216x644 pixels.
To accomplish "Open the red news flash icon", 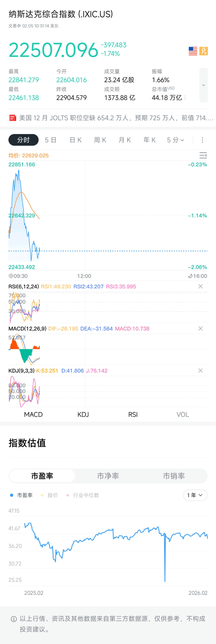I will pyautogui.click(x=13, y=118).
